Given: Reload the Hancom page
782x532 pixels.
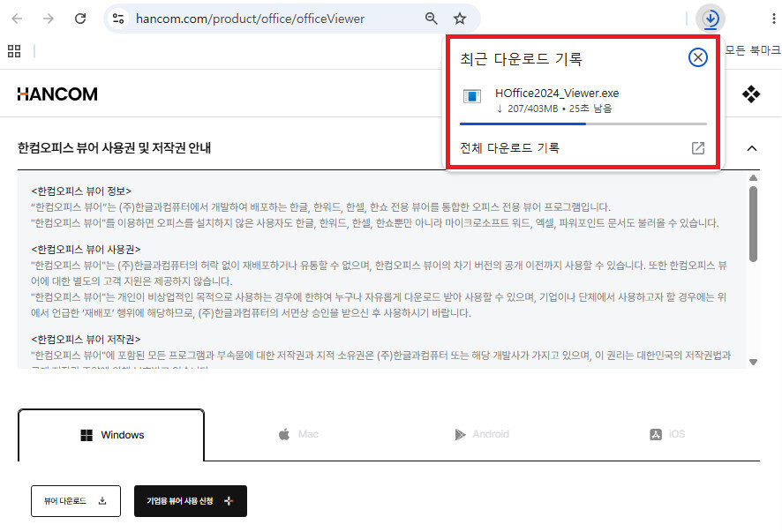Looking at the screenshot, I should (80, 19).
